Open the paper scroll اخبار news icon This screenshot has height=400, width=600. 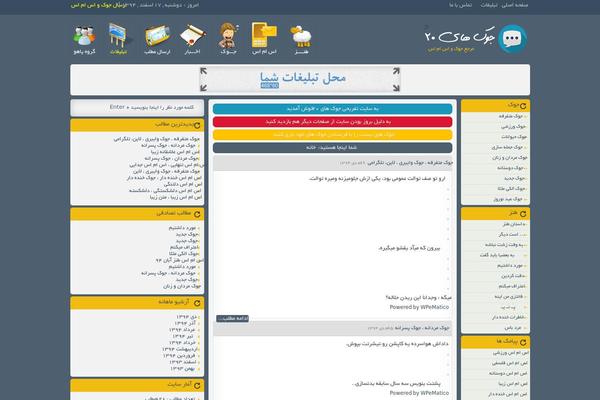pyautogui.click(x=193, y=39)
